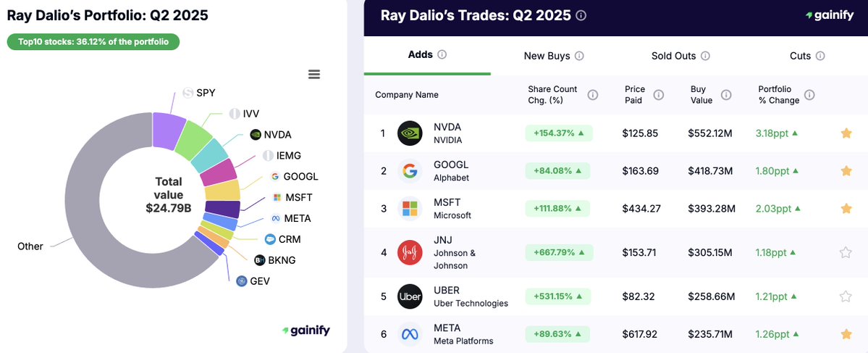Click the purple SPY donut slice
This screenshot has width=868, height=353.
[x=168, y=130]
